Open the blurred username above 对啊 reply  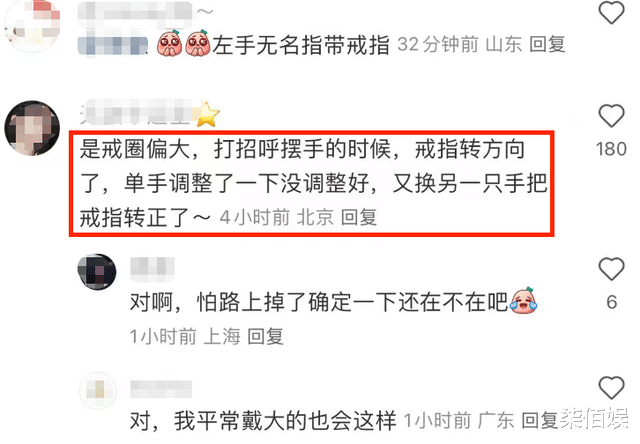point(153,269)
